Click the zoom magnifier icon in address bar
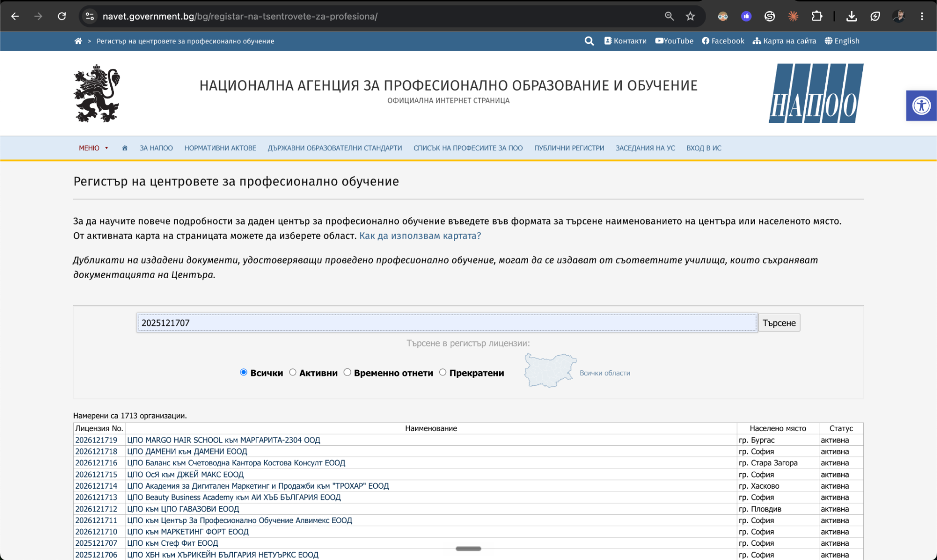Image resolution: width=937 pixels, height=560 pixels. (669, 16)
